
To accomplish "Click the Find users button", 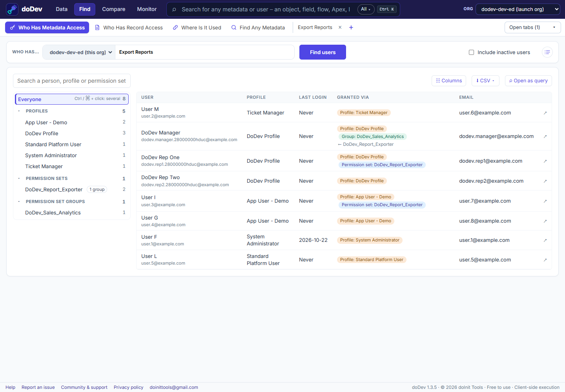I will [323, 52].
